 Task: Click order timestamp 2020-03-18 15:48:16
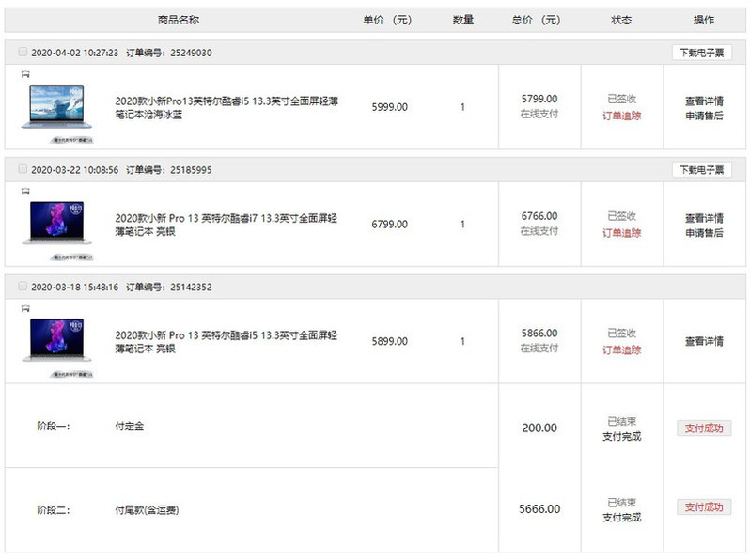pos(74,288)
